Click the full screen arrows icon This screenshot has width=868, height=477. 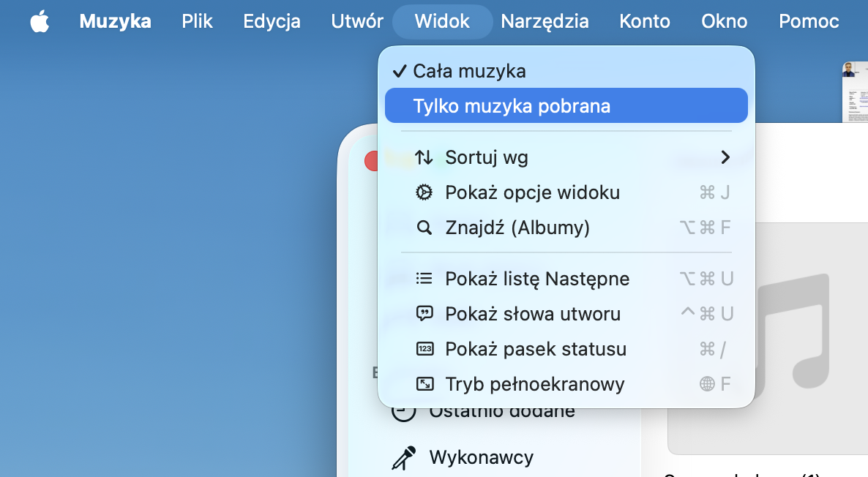tap(424, 384)
